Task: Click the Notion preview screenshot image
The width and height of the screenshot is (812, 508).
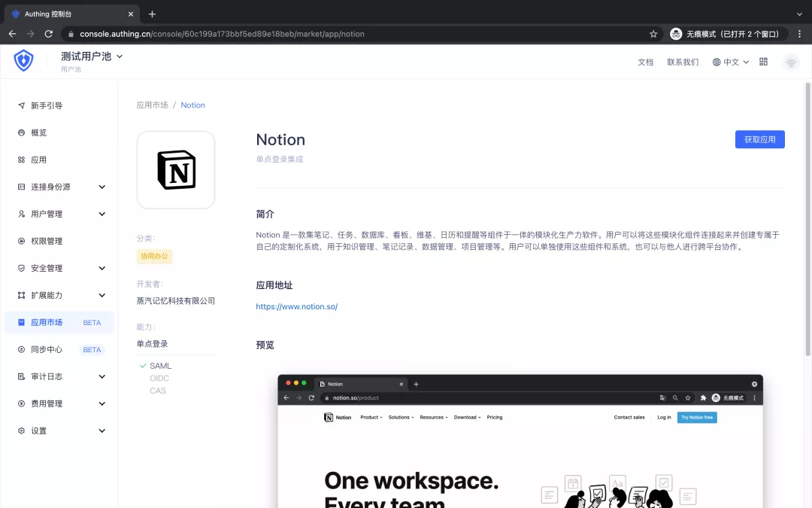Action: point(520,441)
